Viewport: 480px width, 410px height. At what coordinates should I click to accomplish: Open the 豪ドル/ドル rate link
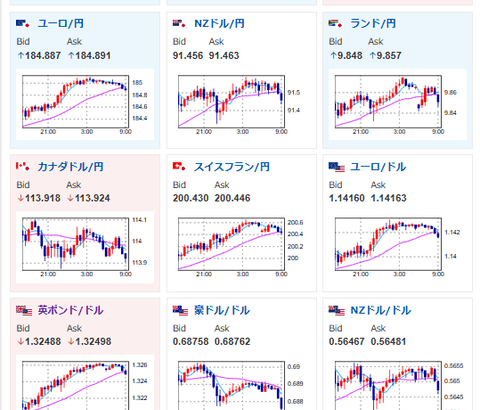point(222,310)
